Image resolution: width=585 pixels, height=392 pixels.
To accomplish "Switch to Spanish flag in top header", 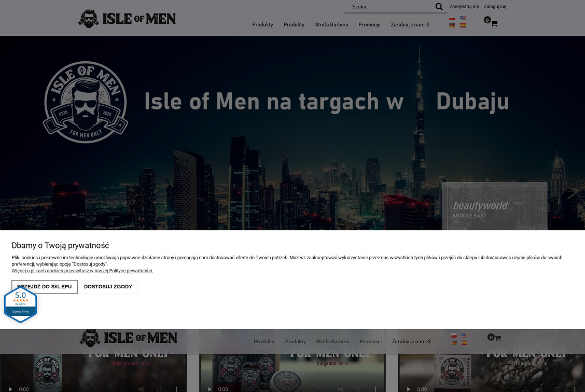I will tap(463, 25).
